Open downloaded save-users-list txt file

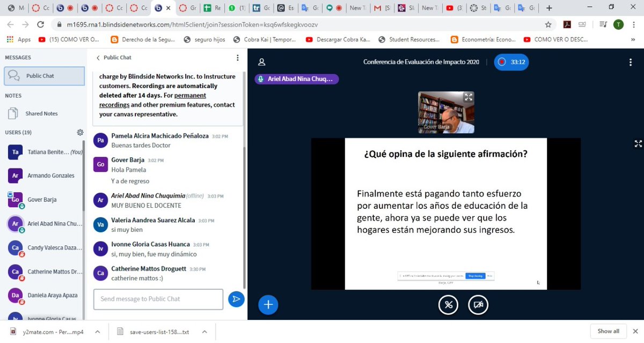point(153,331)
